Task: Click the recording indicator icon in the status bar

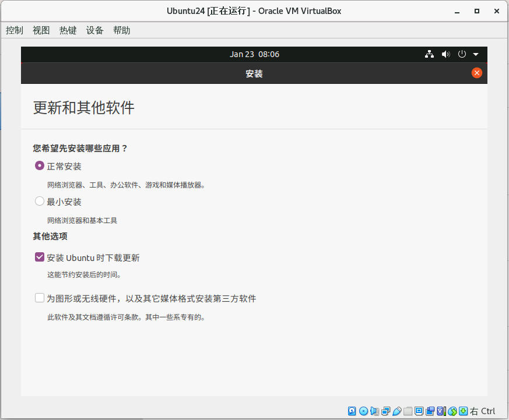Action: tap(430, 411)
